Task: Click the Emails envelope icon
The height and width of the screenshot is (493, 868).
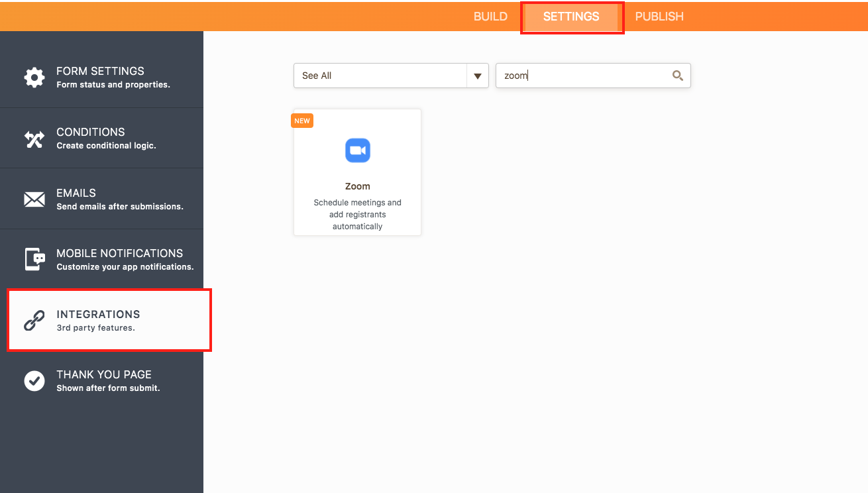Action: [x=34, y=199]
